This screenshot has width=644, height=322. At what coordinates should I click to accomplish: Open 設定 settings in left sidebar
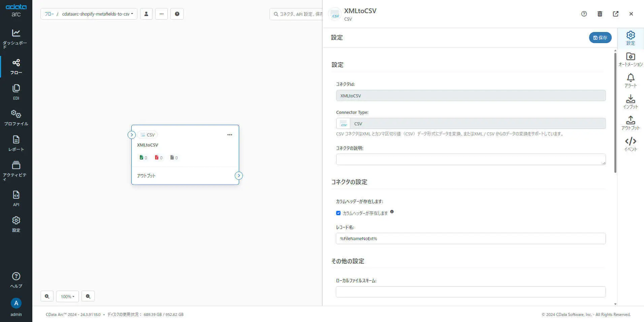[x=16, y=224]
